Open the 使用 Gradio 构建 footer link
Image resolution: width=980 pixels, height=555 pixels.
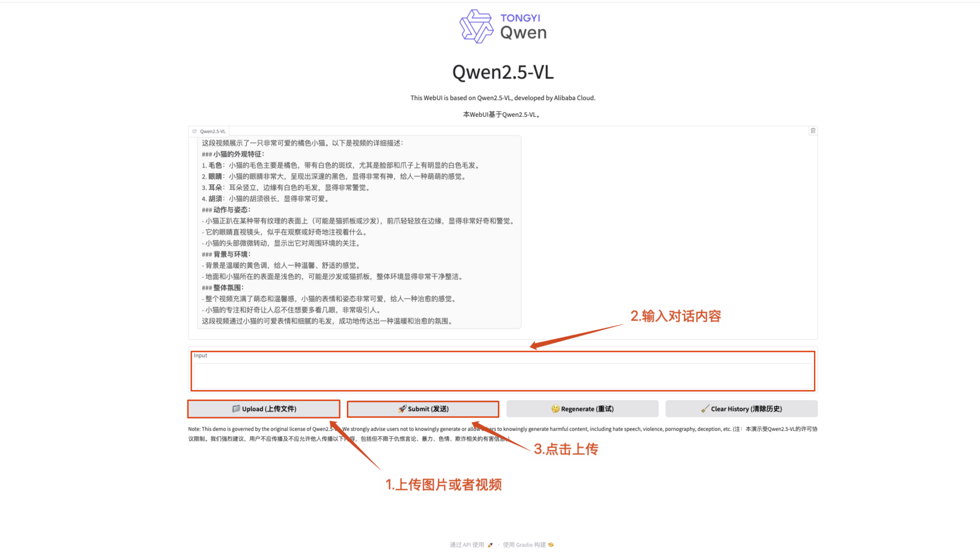(524, 544)
